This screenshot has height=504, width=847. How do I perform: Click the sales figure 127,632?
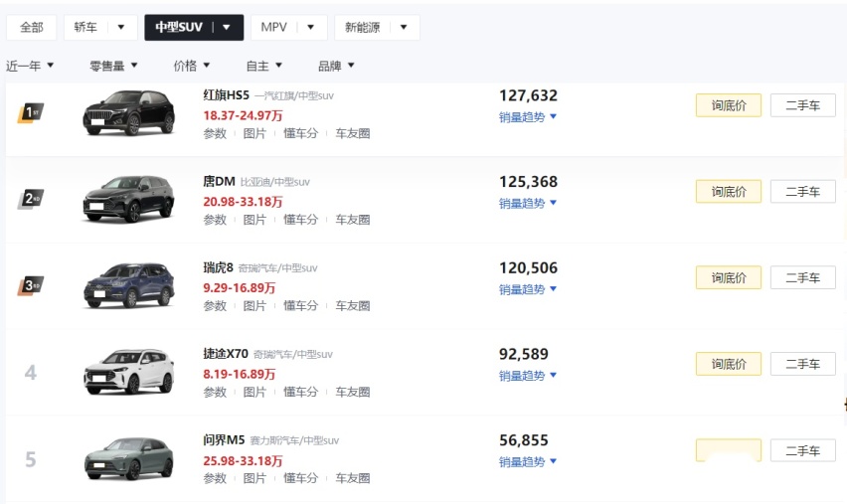528,95
